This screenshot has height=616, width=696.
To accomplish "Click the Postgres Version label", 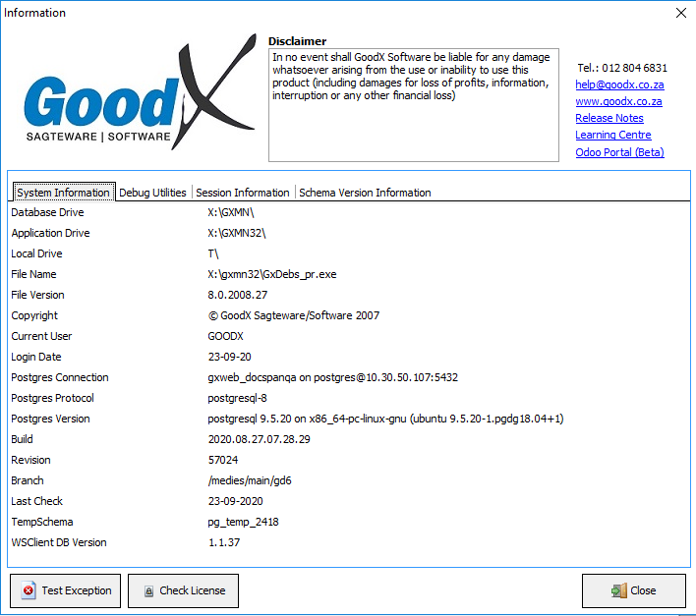I will (50, 419).
